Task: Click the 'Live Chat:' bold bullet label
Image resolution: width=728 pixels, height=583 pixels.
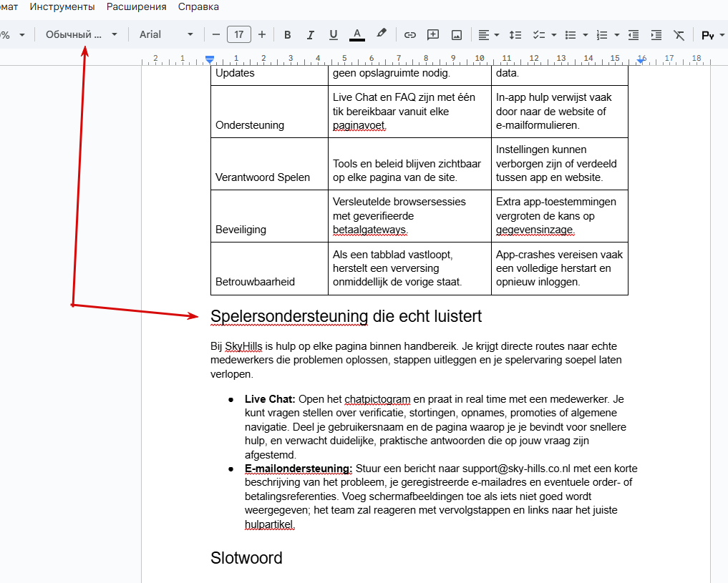Action: pyautogui.click(x=270, y=399)
